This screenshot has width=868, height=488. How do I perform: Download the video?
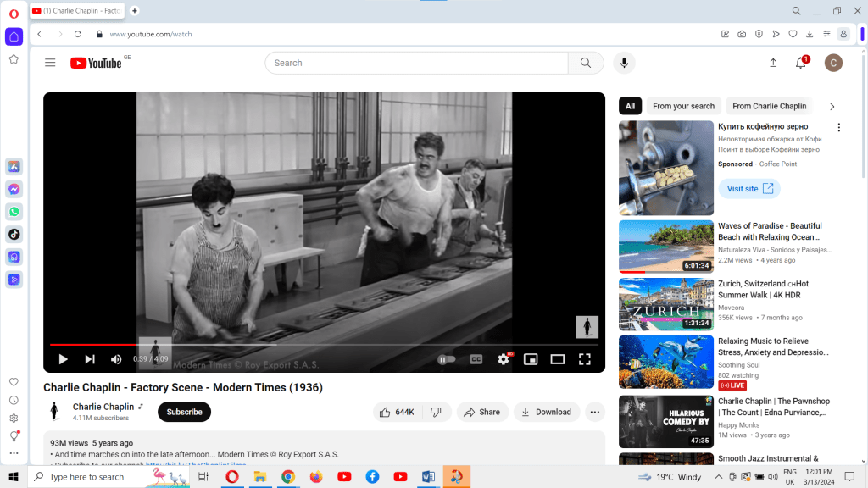click(x=547, y=412)
